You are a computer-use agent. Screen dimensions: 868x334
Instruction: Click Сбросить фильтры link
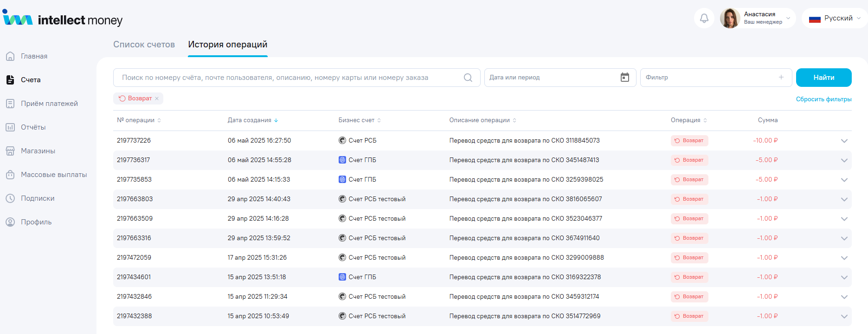pyautogui.click(x=823, y=99)
